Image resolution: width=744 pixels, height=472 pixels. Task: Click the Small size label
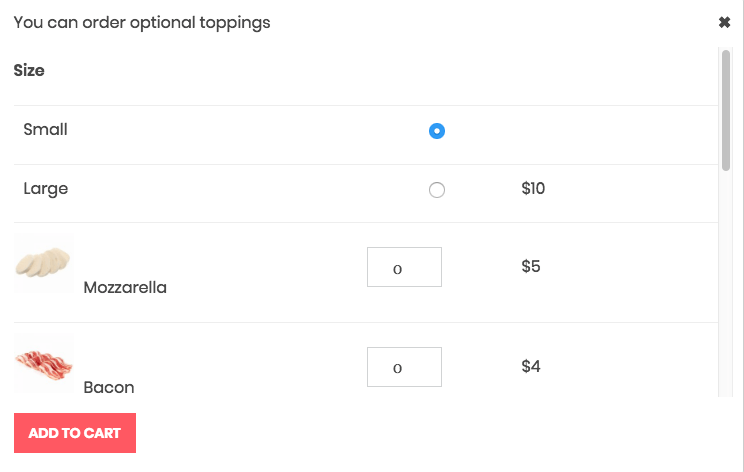46,129
